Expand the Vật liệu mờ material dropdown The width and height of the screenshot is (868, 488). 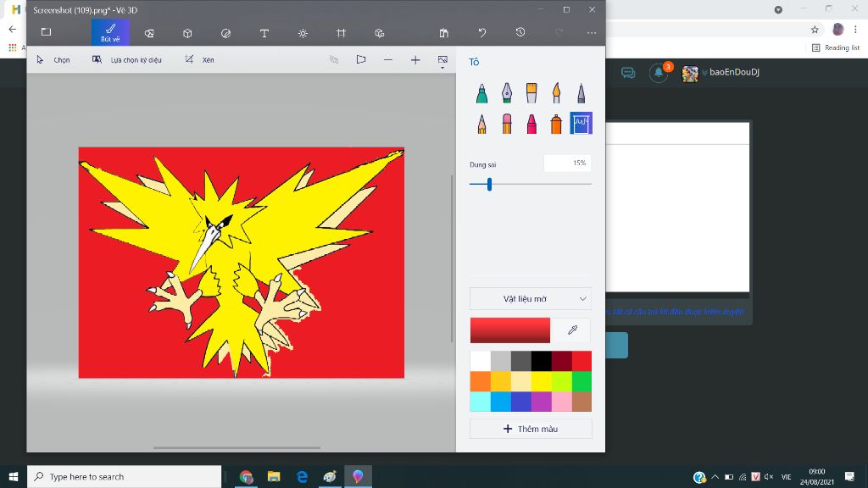(531, 299)
